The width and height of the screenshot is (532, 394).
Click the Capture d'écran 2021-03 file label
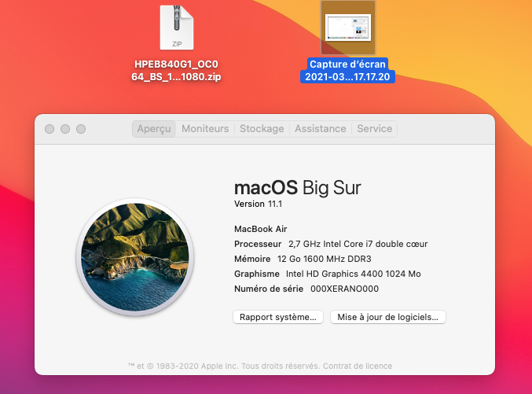(x=347, y=70)
